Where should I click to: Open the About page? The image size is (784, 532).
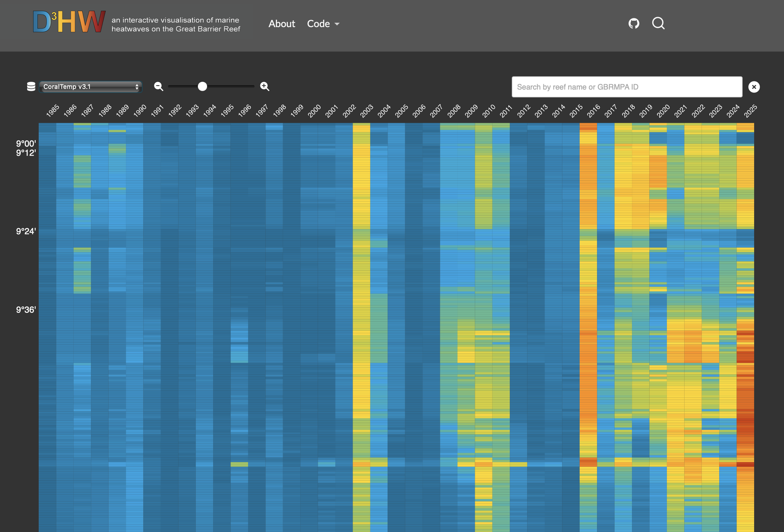point(282,24)
